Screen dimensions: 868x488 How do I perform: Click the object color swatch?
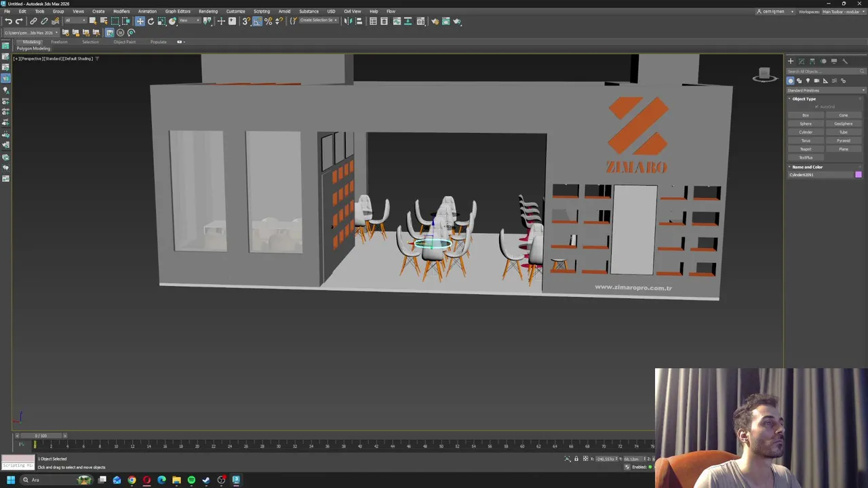click(859, 175)
